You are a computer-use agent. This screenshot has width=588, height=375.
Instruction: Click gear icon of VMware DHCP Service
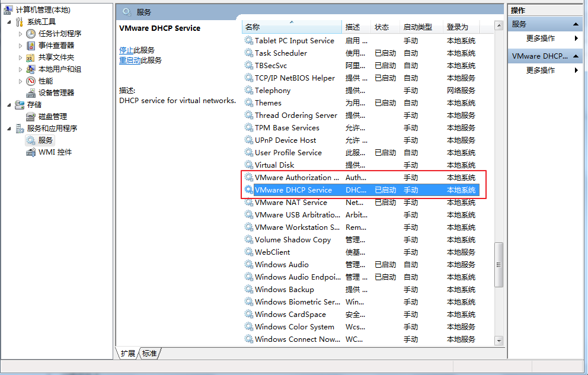[x=248, y=190]
